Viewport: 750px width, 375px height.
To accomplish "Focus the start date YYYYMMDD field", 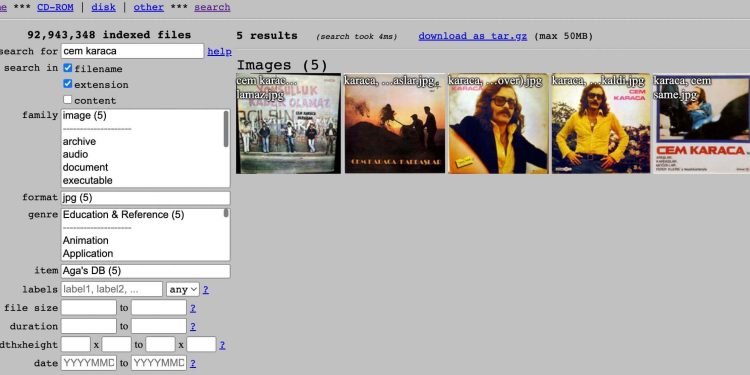I will click(x=89, y=363).
